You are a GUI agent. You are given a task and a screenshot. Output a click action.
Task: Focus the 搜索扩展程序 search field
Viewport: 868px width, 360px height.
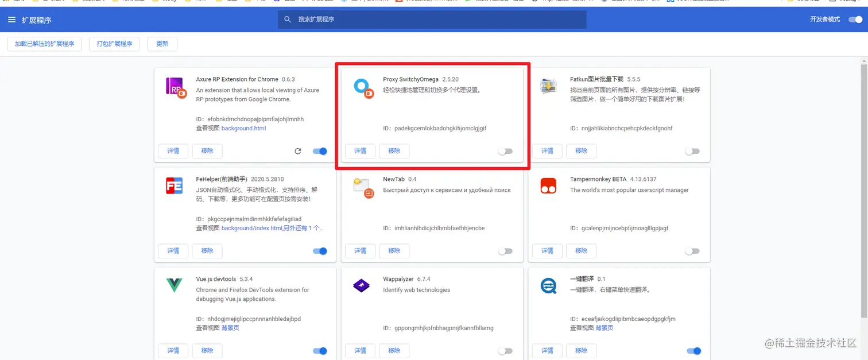tap(432, 20)
